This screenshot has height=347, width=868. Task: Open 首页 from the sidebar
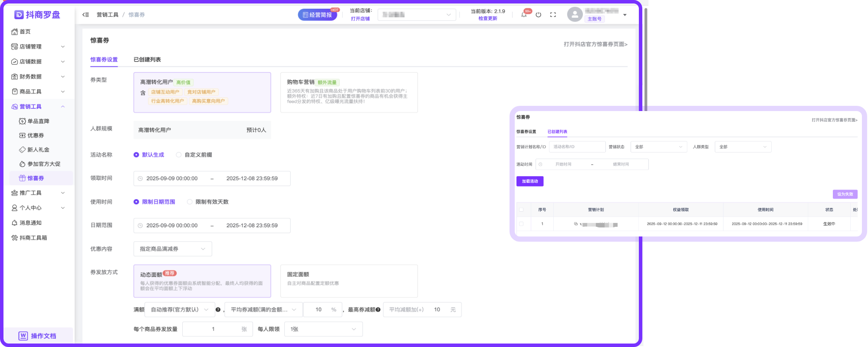click(25, 32)
